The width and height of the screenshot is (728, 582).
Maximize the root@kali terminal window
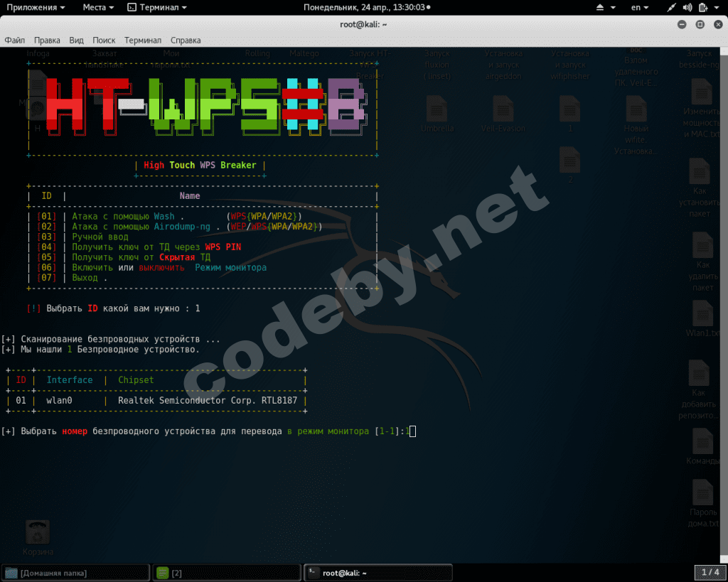pyautogui.click(x=700, y=25)
